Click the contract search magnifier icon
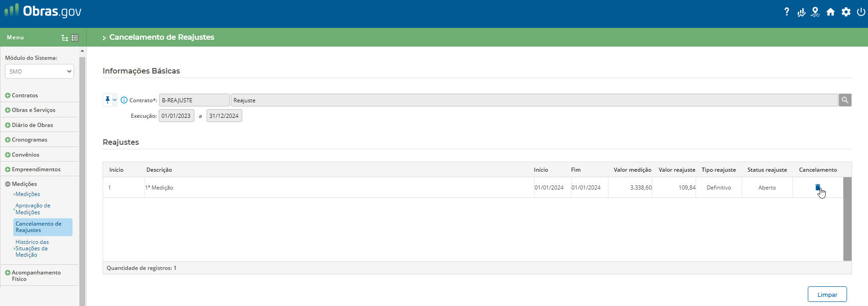The height and width of the screenshot is (306, 868). tap(845, 100)
